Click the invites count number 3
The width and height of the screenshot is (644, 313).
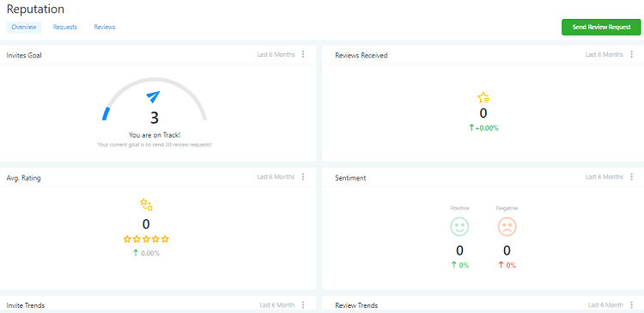coord(154,118)
